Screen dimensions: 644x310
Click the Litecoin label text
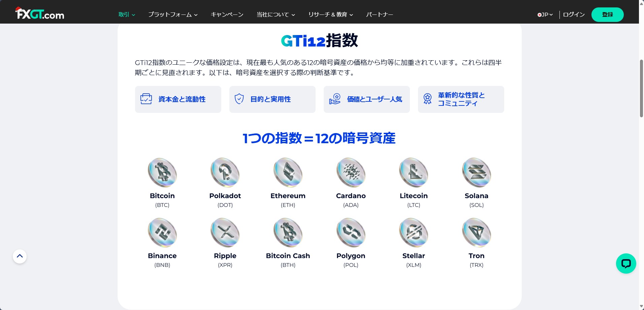(414, 196)
